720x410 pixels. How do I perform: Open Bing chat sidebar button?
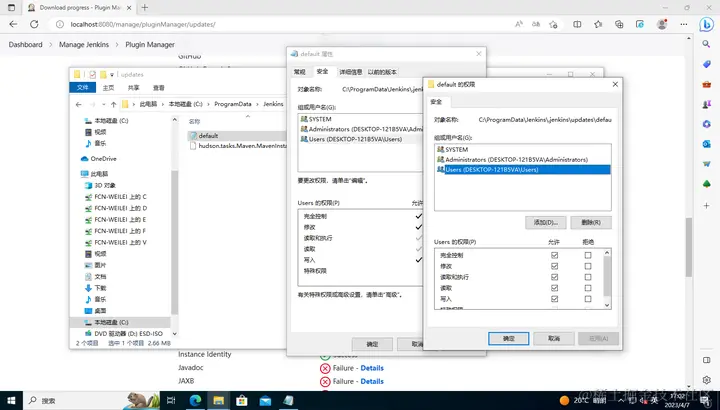pyautogui.click(x=706, y=24)
